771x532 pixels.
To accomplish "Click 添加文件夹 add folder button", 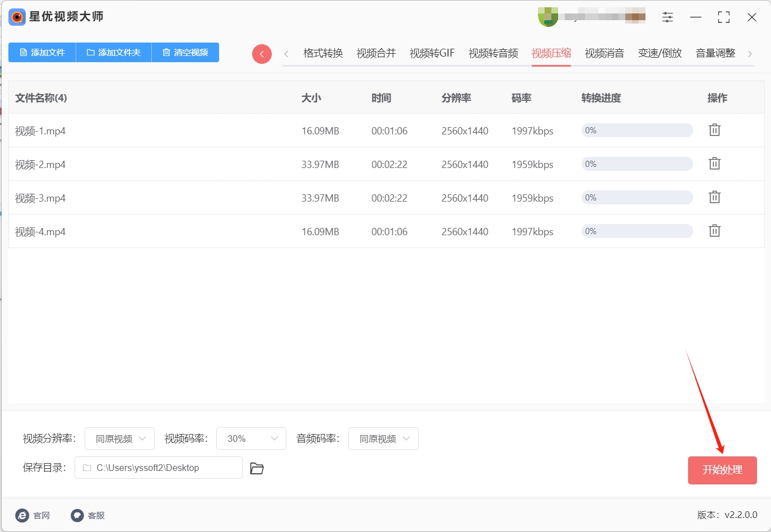I will pos(114,52).
